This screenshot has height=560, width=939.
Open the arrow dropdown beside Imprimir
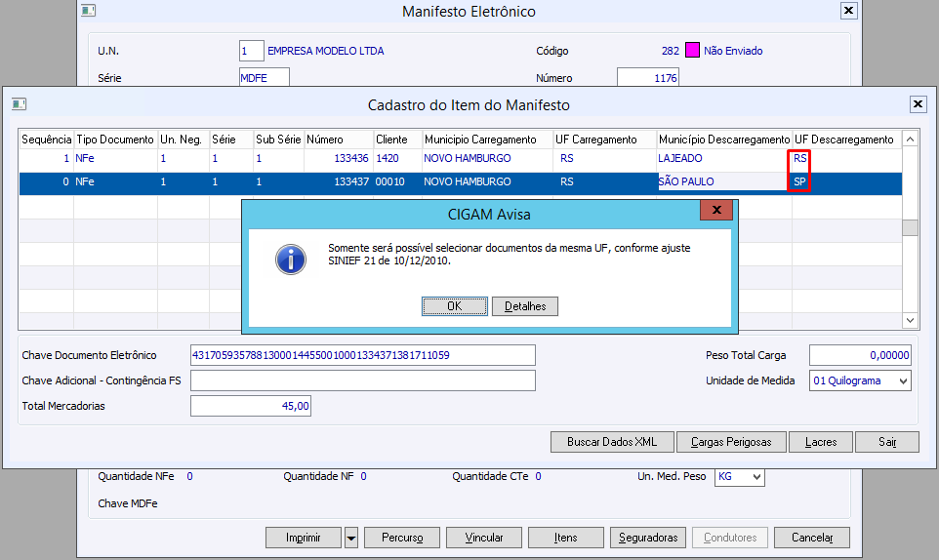pos(351,538)
